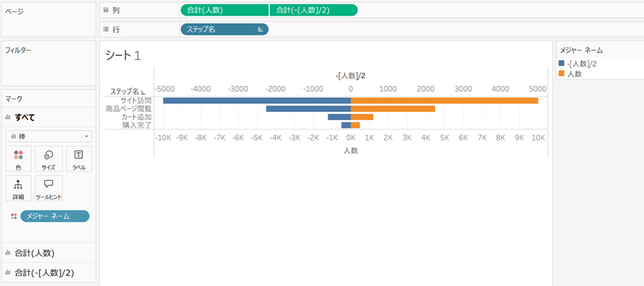Select メジャー ネーム pill in marks card
Image resolution: width=644 pixels, height=286 pixels.
54,216
